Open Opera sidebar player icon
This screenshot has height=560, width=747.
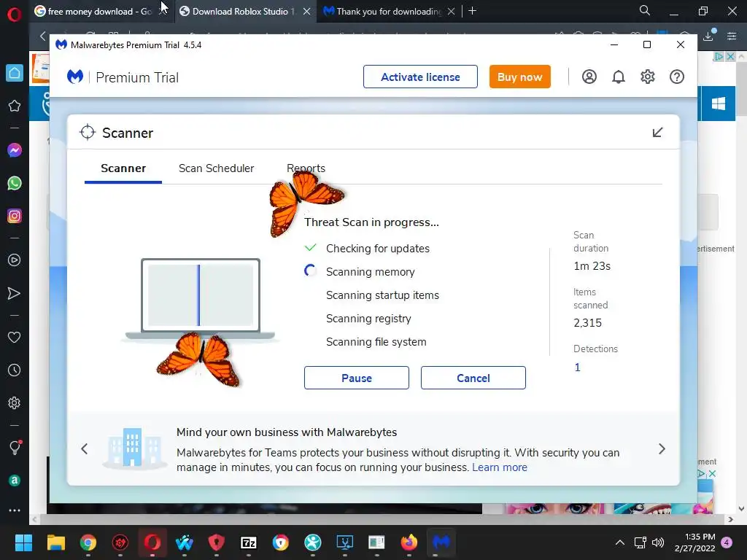click(x=15, y=260)
